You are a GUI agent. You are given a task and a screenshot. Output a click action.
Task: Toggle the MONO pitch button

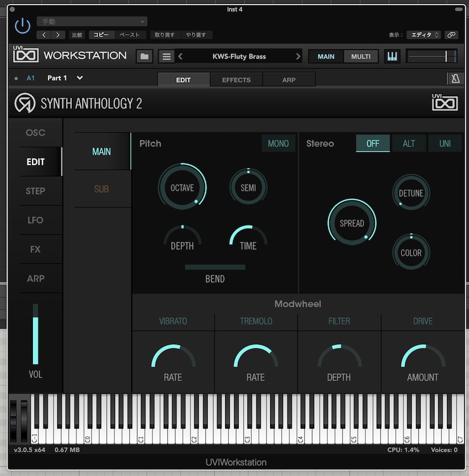click(278, 144)
